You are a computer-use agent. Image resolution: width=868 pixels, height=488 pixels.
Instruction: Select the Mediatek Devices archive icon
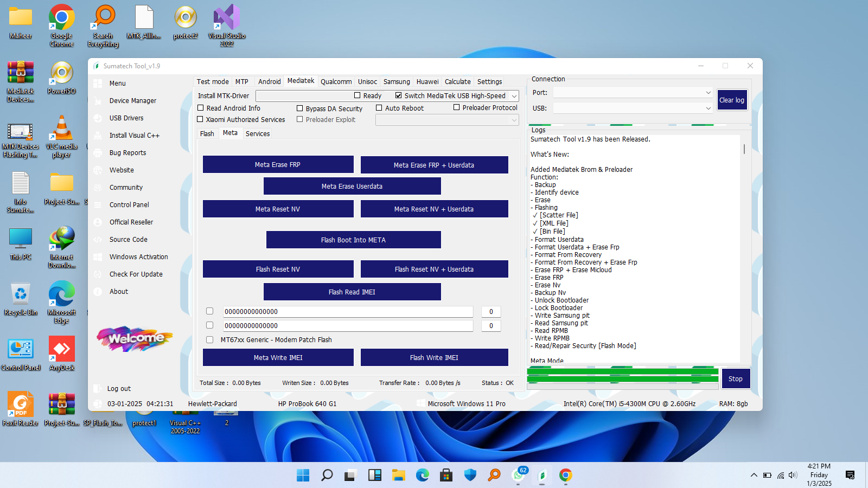click(x=21, y=81)
